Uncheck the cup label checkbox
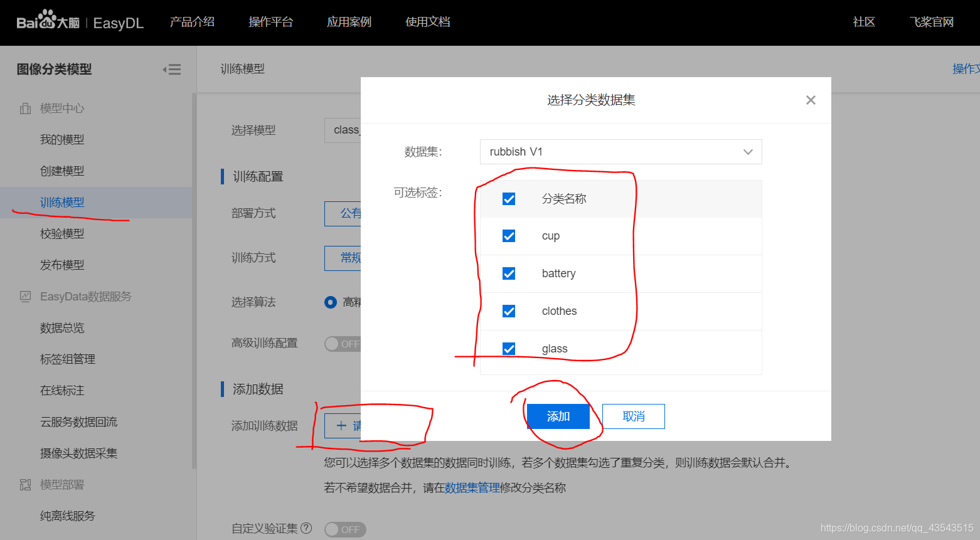 [x=509, y=236]
